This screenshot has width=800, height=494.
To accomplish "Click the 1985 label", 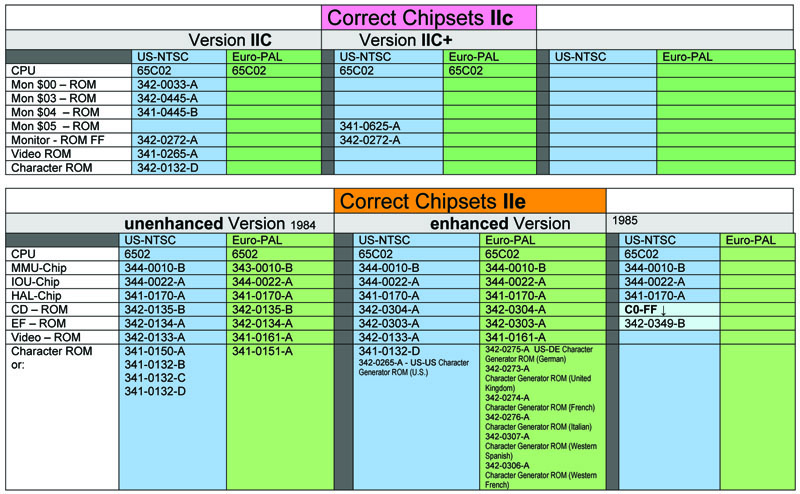I will click(625, 217).
